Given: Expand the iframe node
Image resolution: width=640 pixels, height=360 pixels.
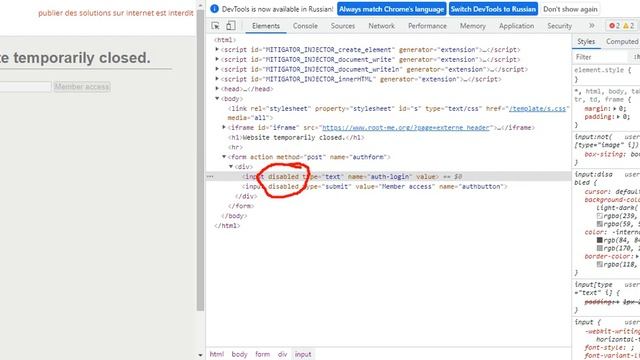Looking at the screenshot, I should point(224,127).
